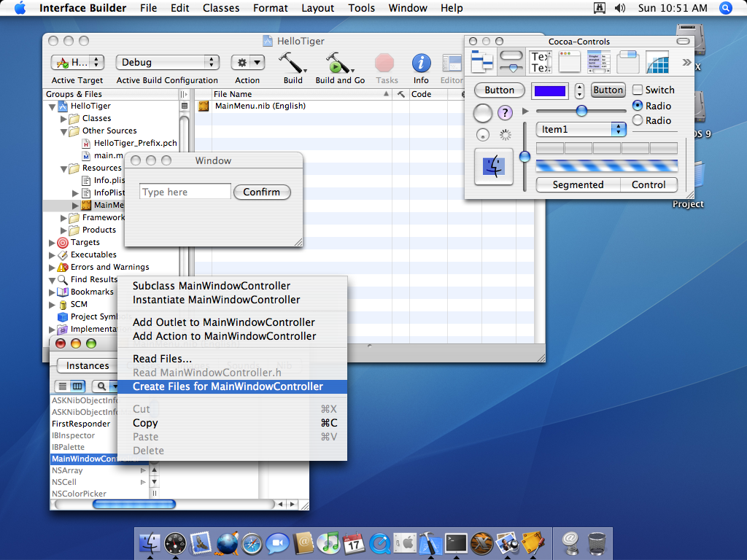
Task: Launch Safari from the dock
Action: click(252, 543)
